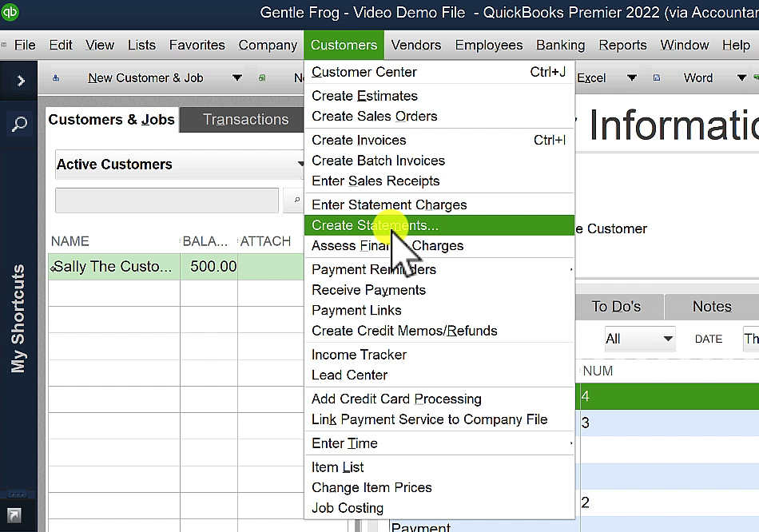
Task: Expand the My Shortcuts sidebar arrow
Action: pyautogui.click(x=21, y=81)
